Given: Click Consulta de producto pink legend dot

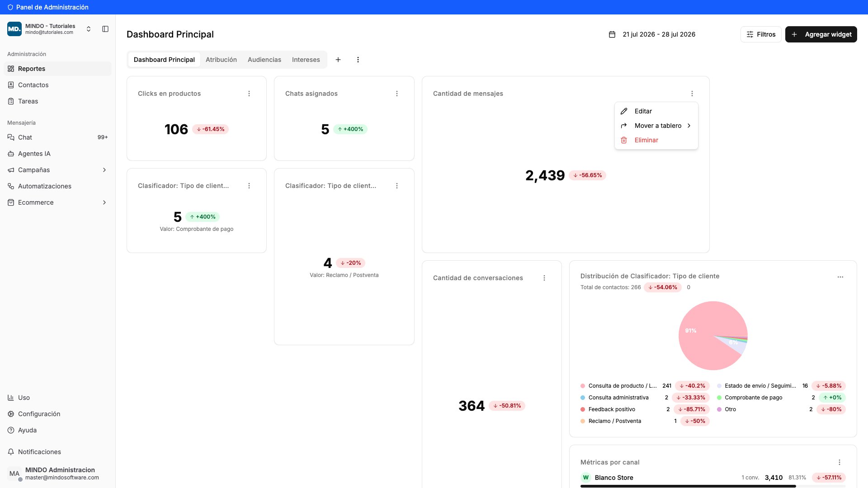Looking at the screenshot, I should [x=583, y=386].
